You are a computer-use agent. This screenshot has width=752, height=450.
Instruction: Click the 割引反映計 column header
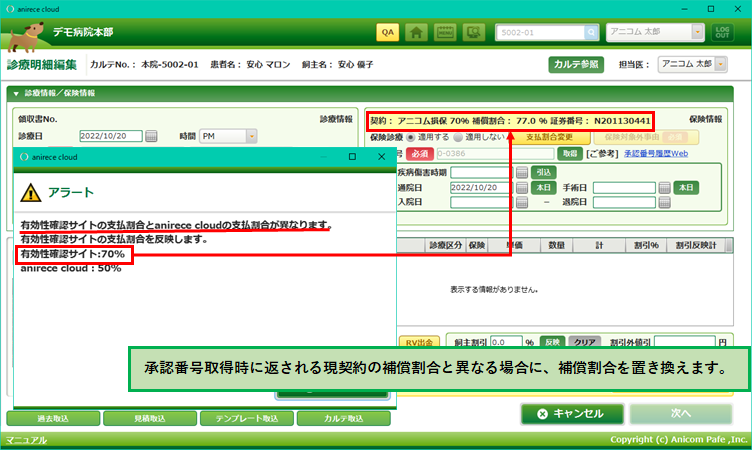click(x=696, y=245)
